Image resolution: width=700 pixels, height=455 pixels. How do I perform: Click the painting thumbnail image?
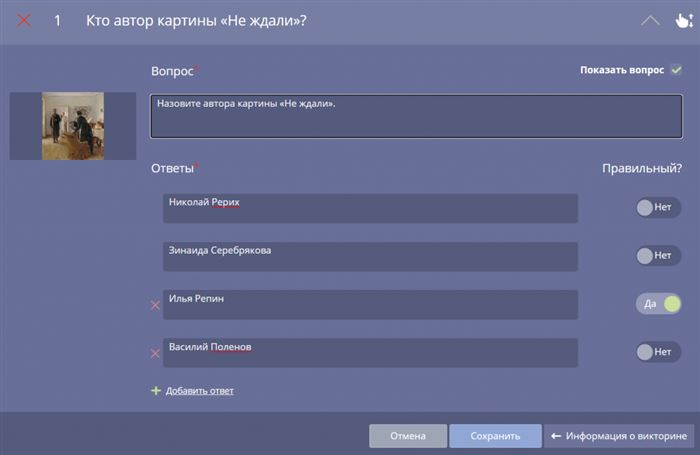click(73, 126)
